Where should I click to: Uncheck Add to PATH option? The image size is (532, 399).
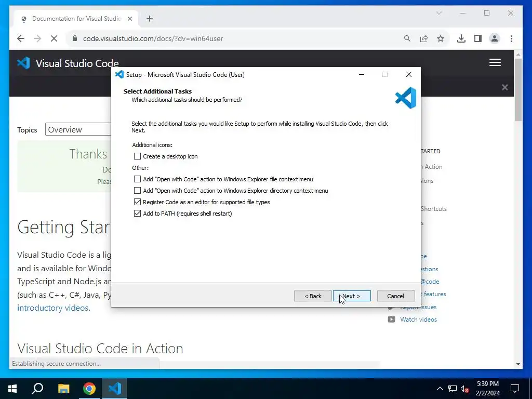(137, 214)
